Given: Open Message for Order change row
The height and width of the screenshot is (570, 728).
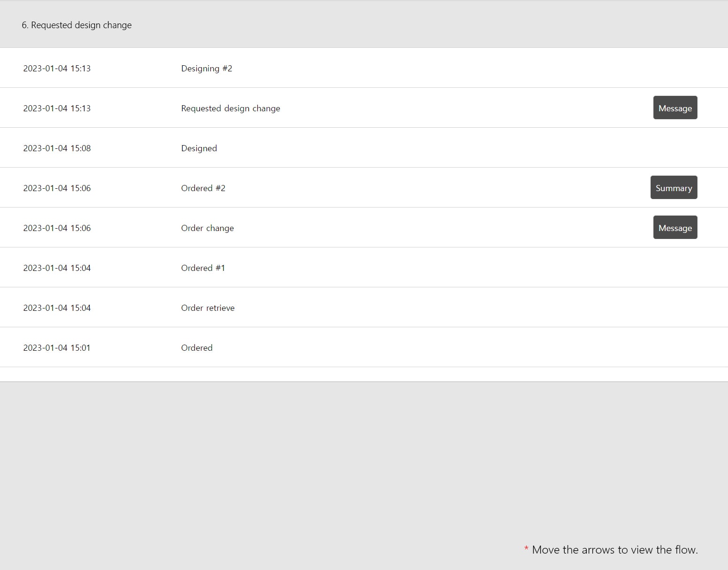Looking at the screenshot, I should click(675, 227).
